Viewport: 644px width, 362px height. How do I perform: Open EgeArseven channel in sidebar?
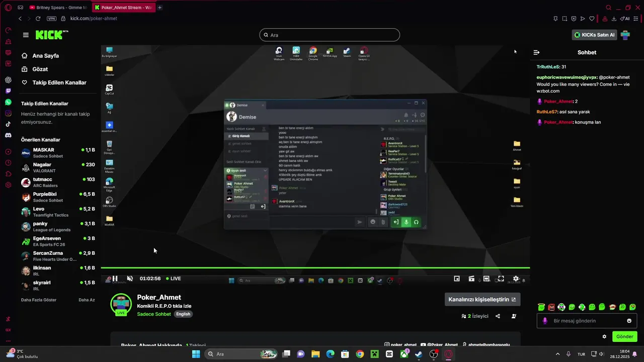[58, 241]
